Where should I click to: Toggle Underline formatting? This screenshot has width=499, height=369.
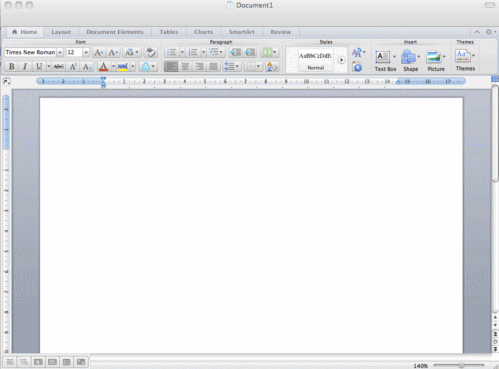pos(39,67)
